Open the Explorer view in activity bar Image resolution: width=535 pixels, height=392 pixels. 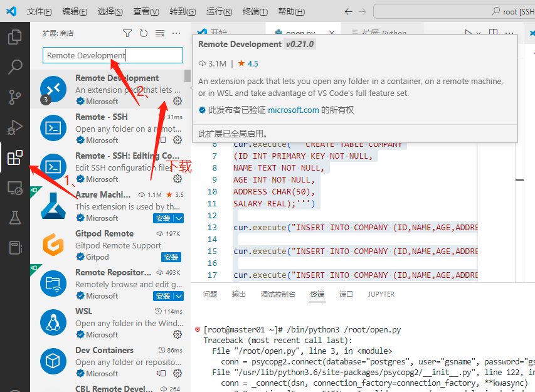click(x=14, y=37)
